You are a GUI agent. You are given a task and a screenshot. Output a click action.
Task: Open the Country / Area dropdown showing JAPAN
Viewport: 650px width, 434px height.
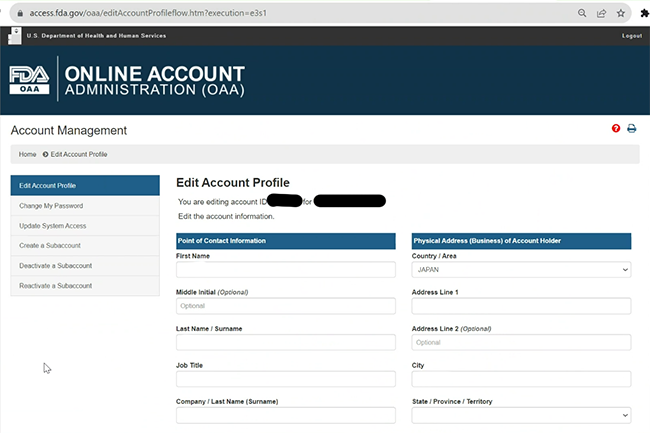[x=521, y=269]
